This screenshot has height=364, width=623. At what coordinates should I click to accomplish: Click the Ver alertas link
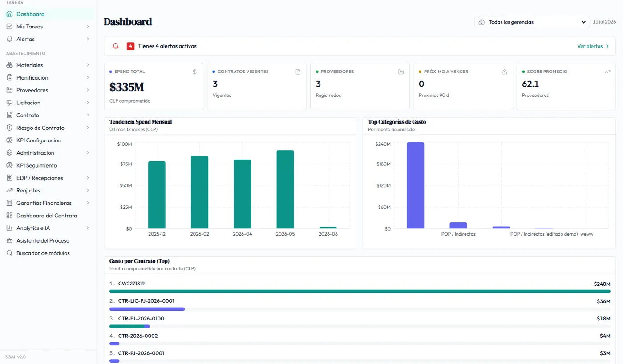coord(593,46)
